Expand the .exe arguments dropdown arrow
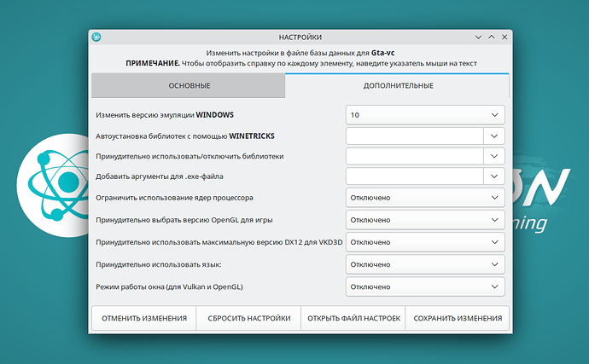The image size is (589, 364). click(494, 176)
